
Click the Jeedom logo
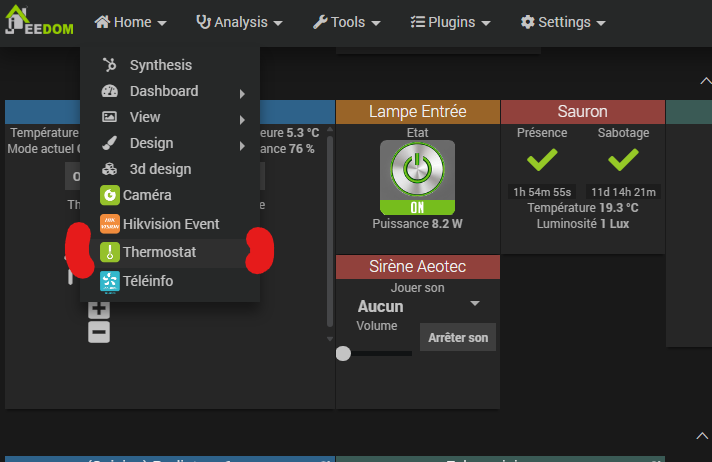click(x=40, y=21)
